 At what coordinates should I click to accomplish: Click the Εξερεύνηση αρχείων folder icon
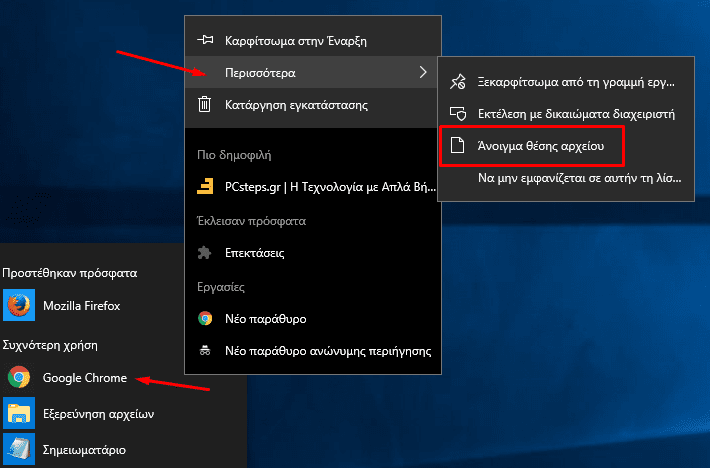click(x=19, y=413)
